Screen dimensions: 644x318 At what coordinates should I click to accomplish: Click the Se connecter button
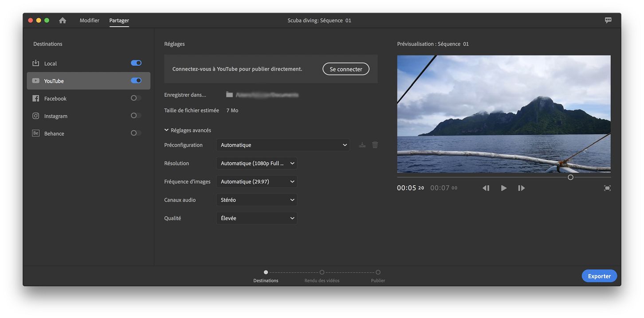pyautogui.click(x=346, y=69)
